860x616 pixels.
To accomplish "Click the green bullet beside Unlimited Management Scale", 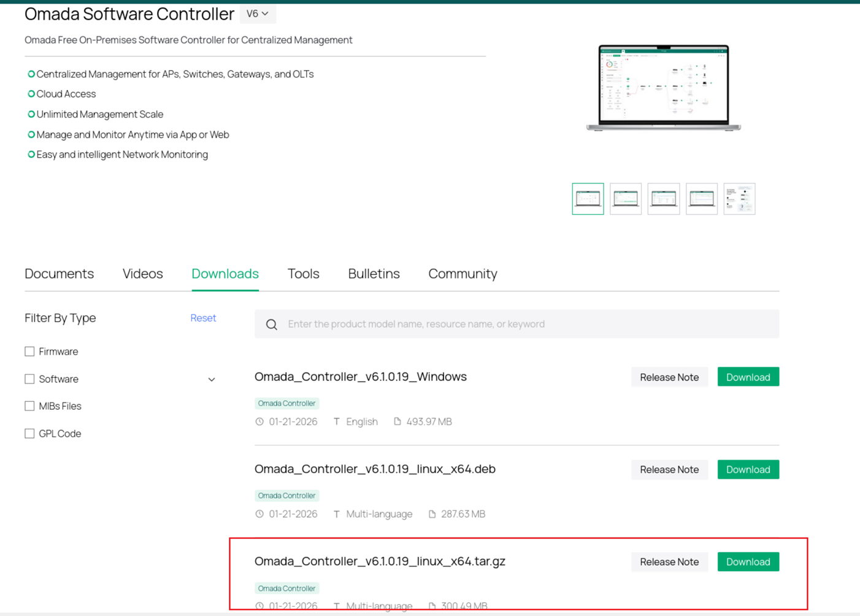I will click(x=31, y=114).
